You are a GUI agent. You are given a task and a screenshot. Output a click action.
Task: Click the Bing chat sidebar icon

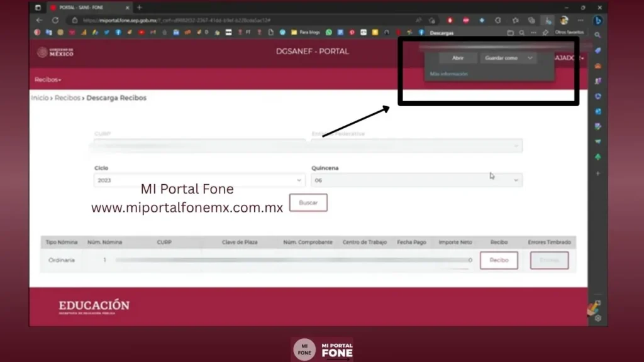tap(598, 20)
